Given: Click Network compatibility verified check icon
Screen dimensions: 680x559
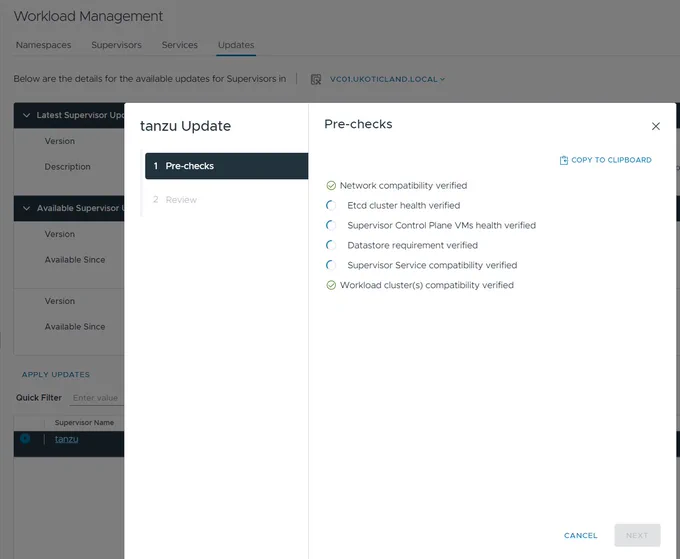Looking at the screenshot, I should [331, 186].
